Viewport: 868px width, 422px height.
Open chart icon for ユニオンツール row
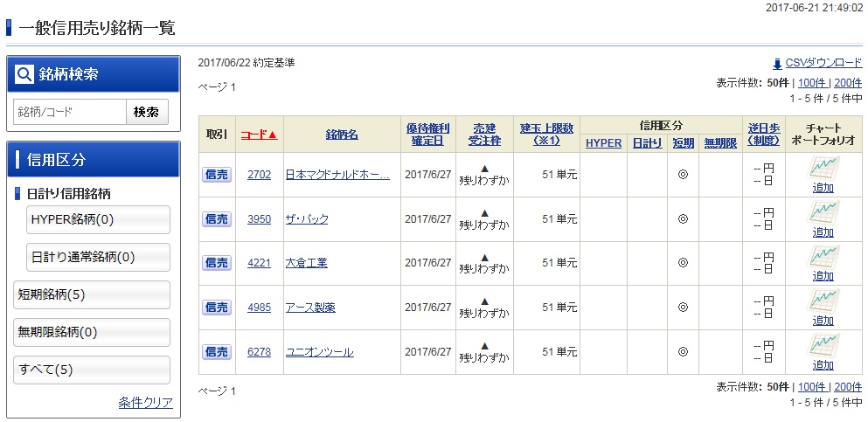coord(823,344)
